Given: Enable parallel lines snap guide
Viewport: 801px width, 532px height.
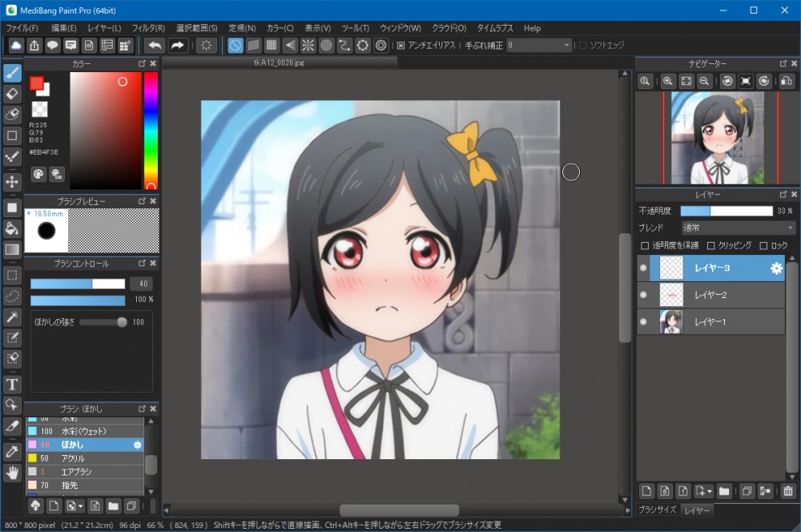Looking at the screenshot, I should tap(253, 46).
